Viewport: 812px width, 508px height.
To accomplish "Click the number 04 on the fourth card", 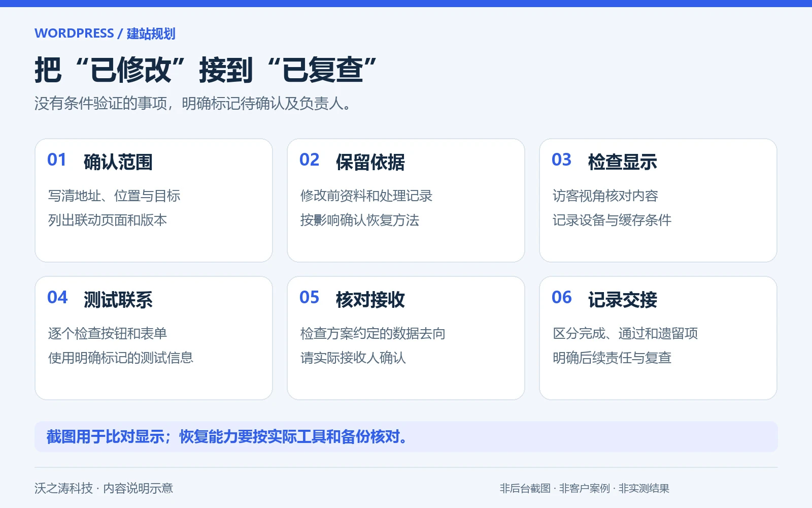I will [x=57, y=298].
